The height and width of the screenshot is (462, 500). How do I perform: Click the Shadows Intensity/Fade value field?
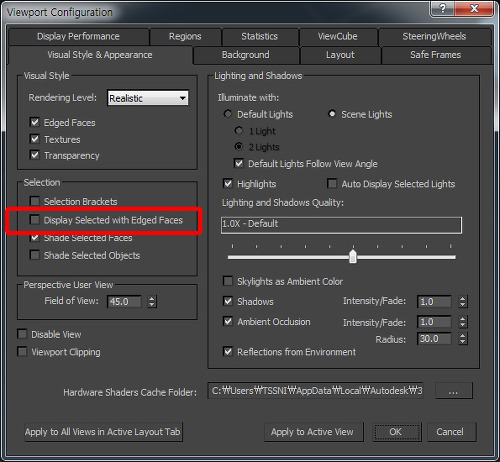point(434,302)
